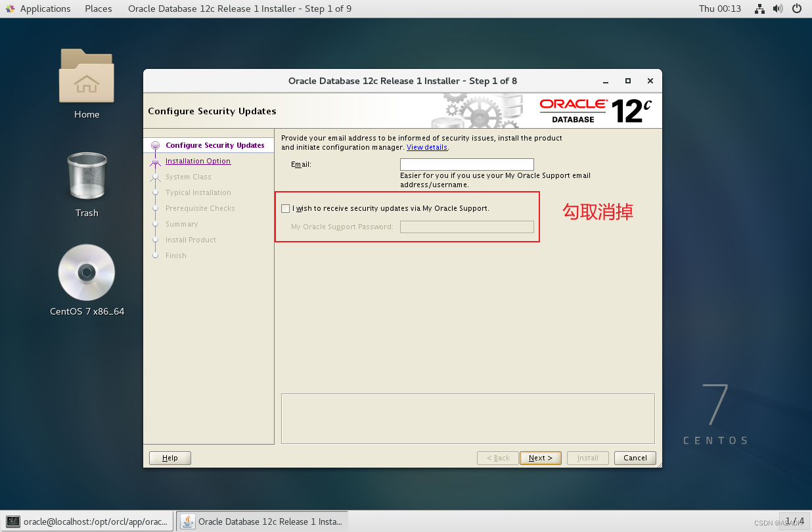This screenshot has width=812, height=532.
Task: Click the installer window title bar text
Action: (403, 81)
